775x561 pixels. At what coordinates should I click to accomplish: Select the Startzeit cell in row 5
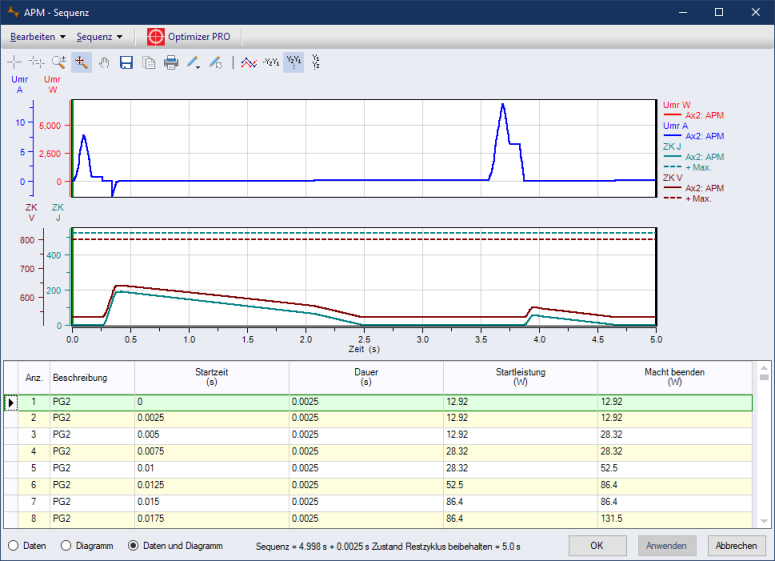(211, 467)
